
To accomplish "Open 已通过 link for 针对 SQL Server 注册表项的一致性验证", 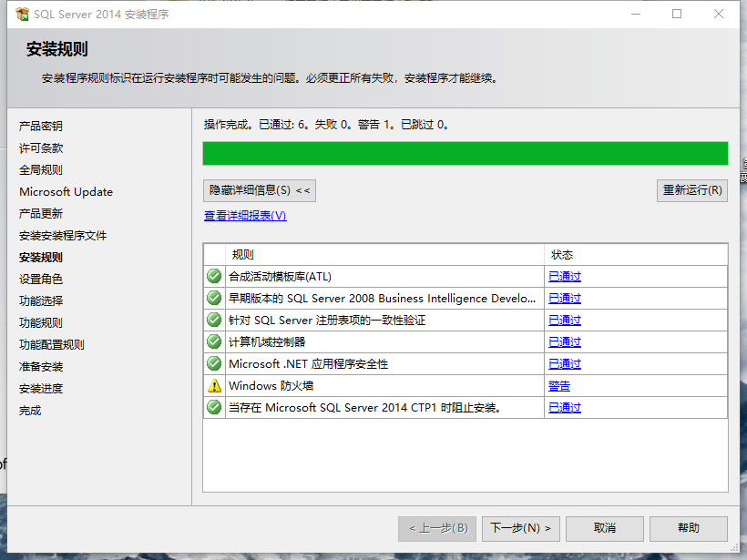I will click(x=565, y=320).
